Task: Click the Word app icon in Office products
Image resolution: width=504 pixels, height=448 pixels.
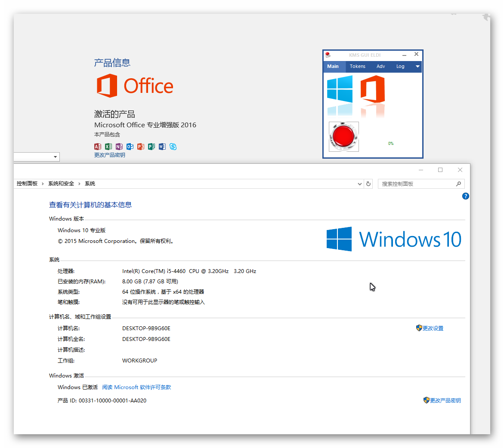Action: pyautogui.click(x=162, y=147)
